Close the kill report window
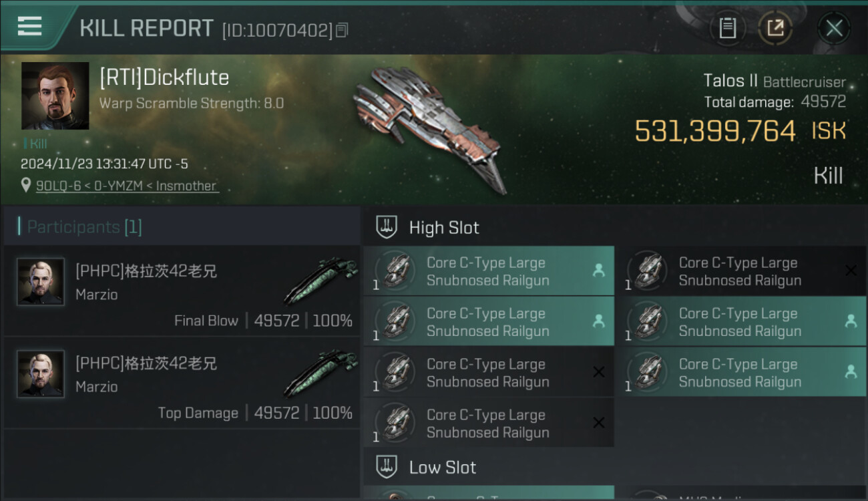 pos(834,28)
